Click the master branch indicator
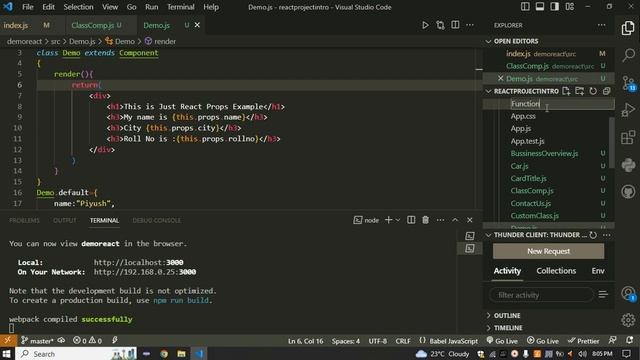 (37, 340)
